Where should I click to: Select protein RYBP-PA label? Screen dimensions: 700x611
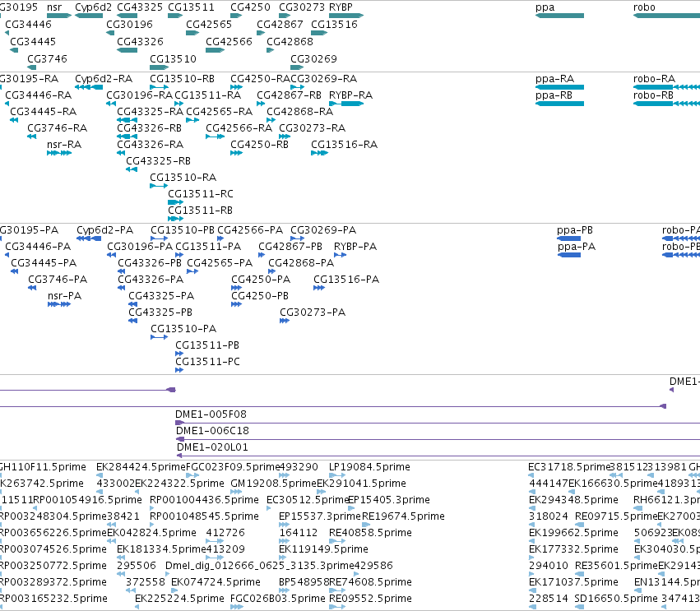(x=355, y=247)
